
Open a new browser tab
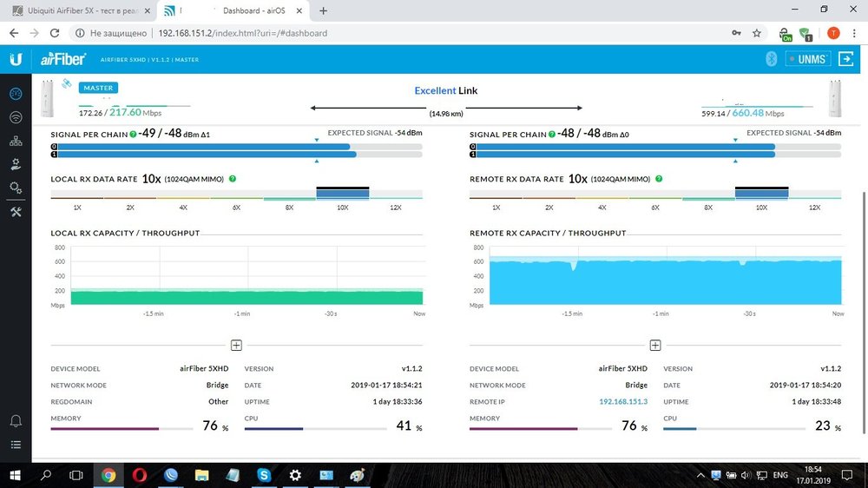(x=324, y=10)
